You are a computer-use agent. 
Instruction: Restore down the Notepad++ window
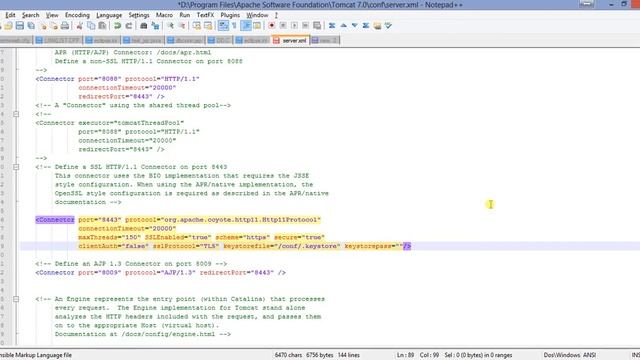(624, 4)
